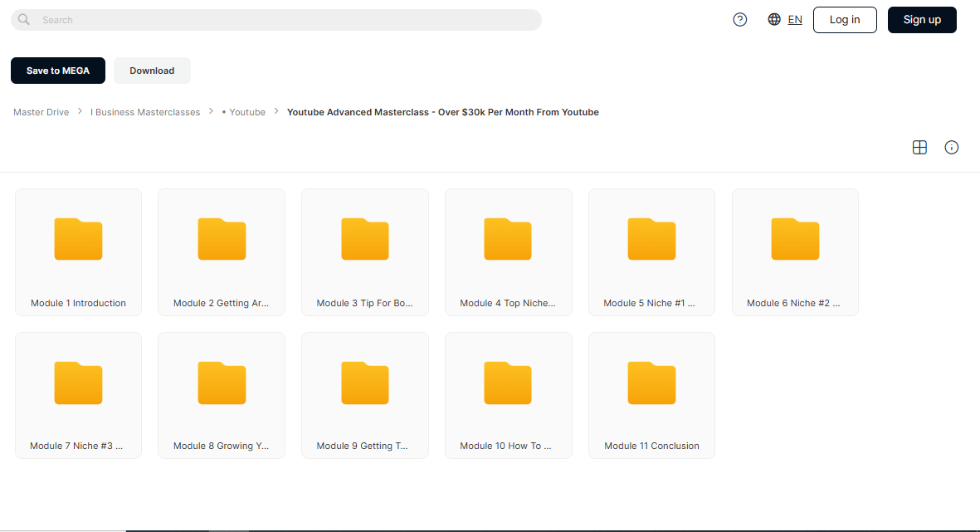The height and width of the screenshot is (532, 980).
Task: Open Module 6 Niche #2 folder icon
Action: click(x=795, y=239)
